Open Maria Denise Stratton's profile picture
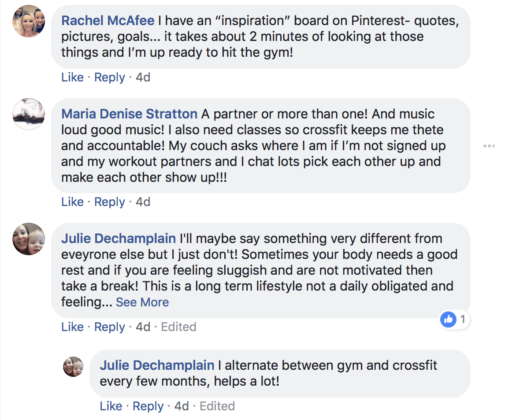505x420 pixels. click(x=29, y=114)
